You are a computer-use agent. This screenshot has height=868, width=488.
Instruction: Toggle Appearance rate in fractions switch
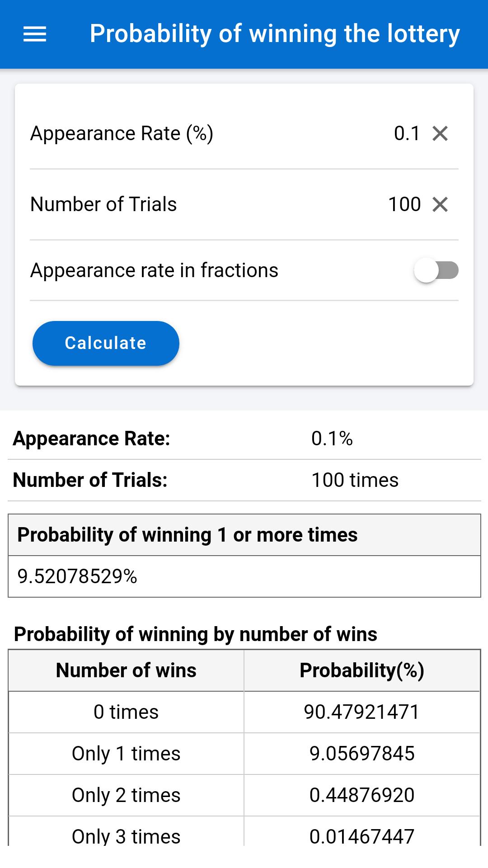coord(436,270)
